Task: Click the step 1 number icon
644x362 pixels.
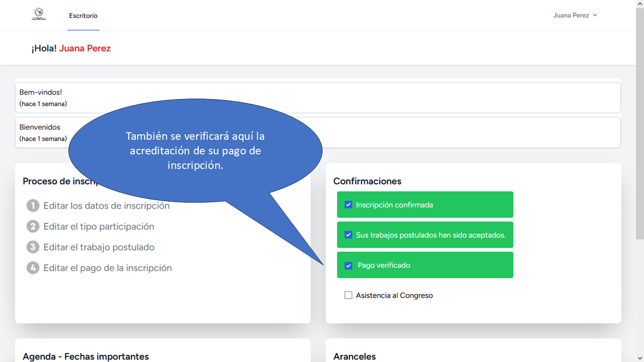Action: (x=33, y=206)
